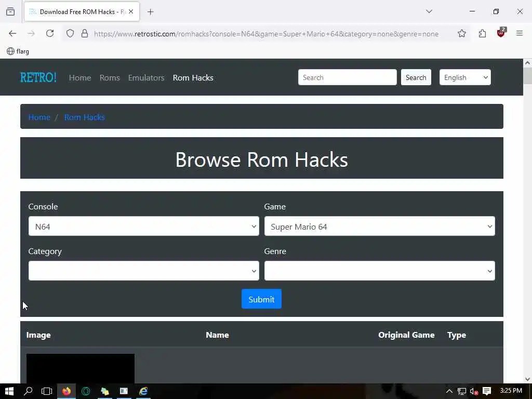This screenshot has width=532, height=399.
Task: Bookmark this page with the star
Action: click(461, 33)
